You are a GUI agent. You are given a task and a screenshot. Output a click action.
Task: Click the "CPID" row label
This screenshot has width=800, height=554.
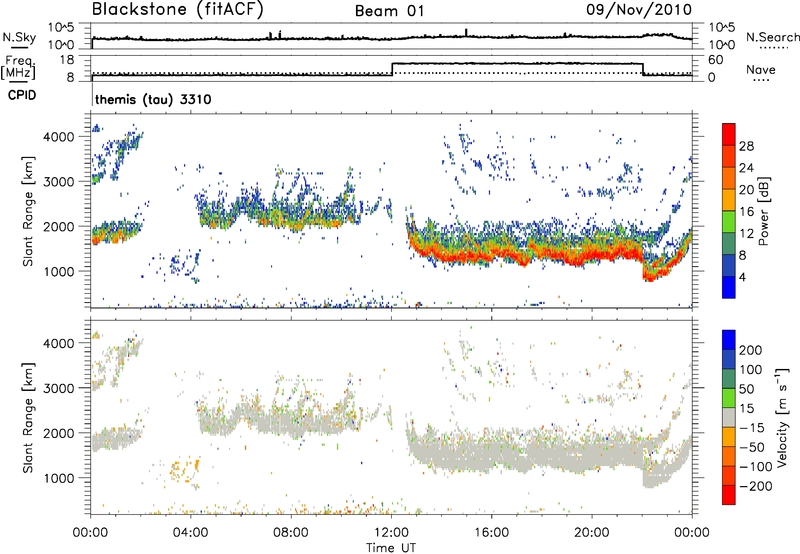pyautogui.click(x=22, y=95)
